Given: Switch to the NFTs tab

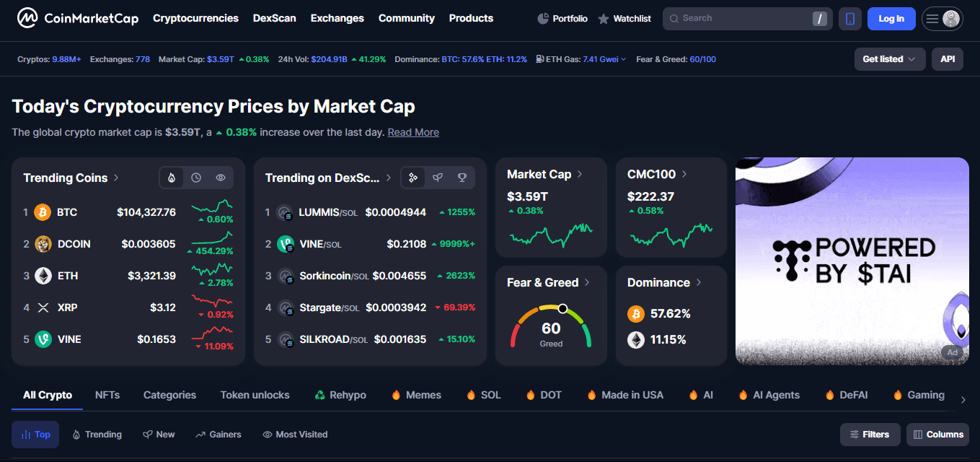Looking at the screenshot, I should coord(107,395).
